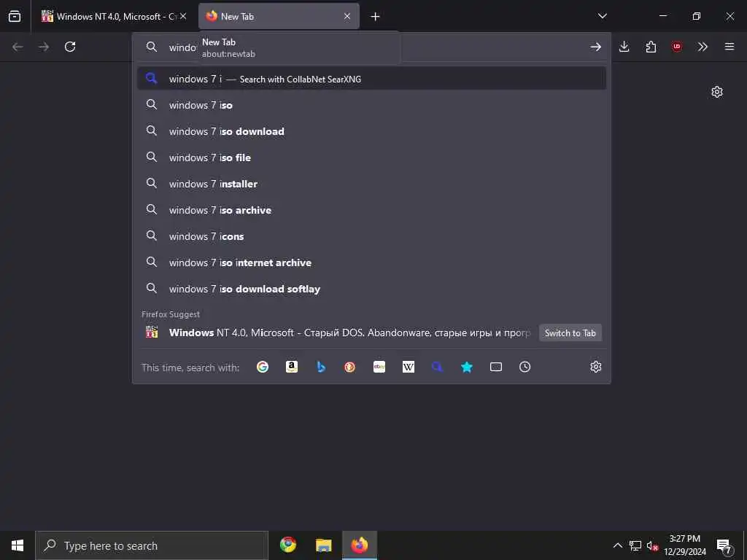Expand more tools overflow chevron

click(x=703, y=47)
